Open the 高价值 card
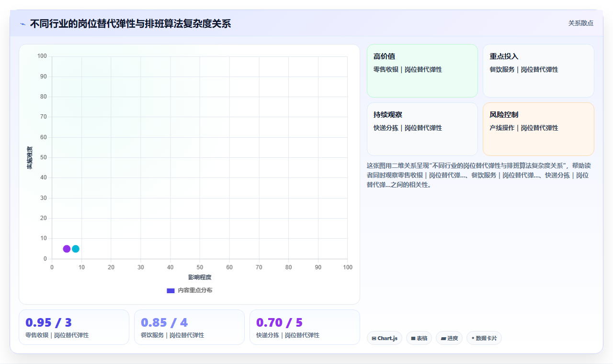Screen dimensions: 613x364 [422, 71]
